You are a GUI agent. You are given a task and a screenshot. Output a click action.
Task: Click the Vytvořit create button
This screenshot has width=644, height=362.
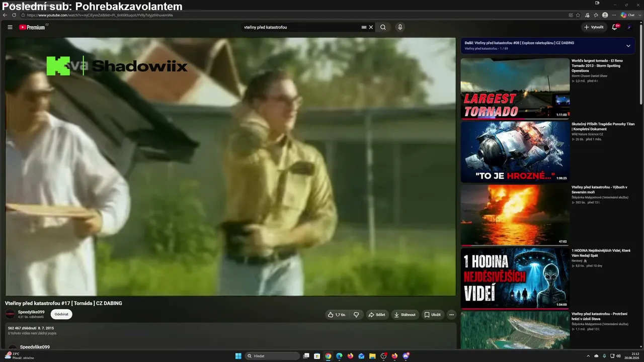(594, 27)
